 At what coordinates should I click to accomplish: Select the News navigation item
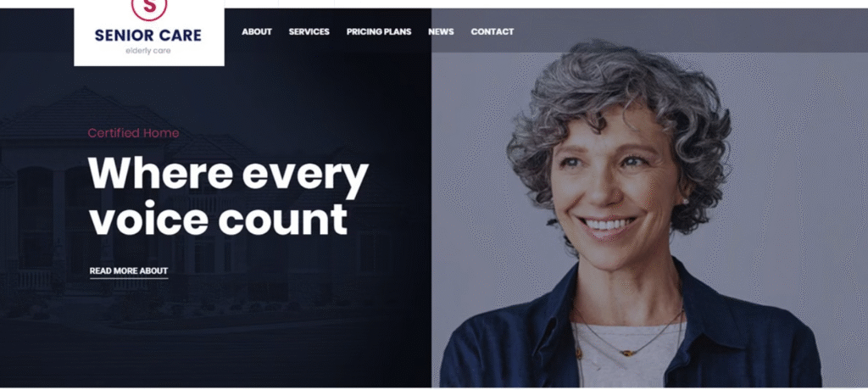(x=441, y=31)
